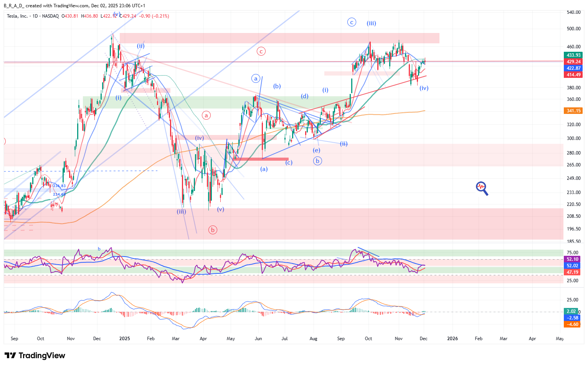Click the blue 422.87 price axis label

coord(573,68)
